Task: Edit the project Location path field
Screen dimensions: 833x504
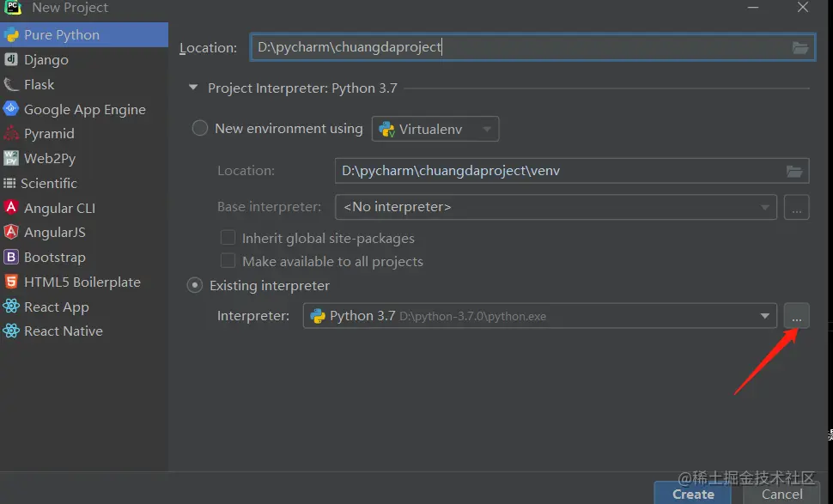Action: pyautogui.click(x=515, y=47)
